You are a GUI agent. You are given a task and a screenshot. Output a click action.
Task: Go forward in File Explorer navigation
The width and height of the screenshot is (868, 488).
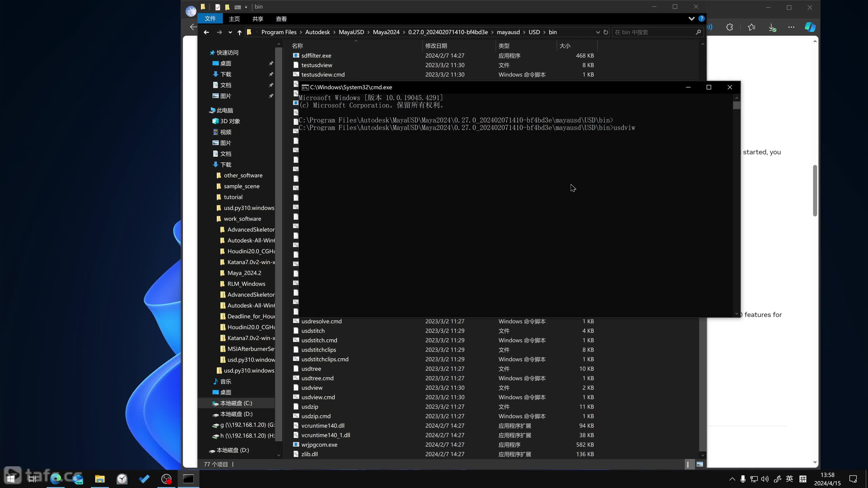(x=219, y=32)
